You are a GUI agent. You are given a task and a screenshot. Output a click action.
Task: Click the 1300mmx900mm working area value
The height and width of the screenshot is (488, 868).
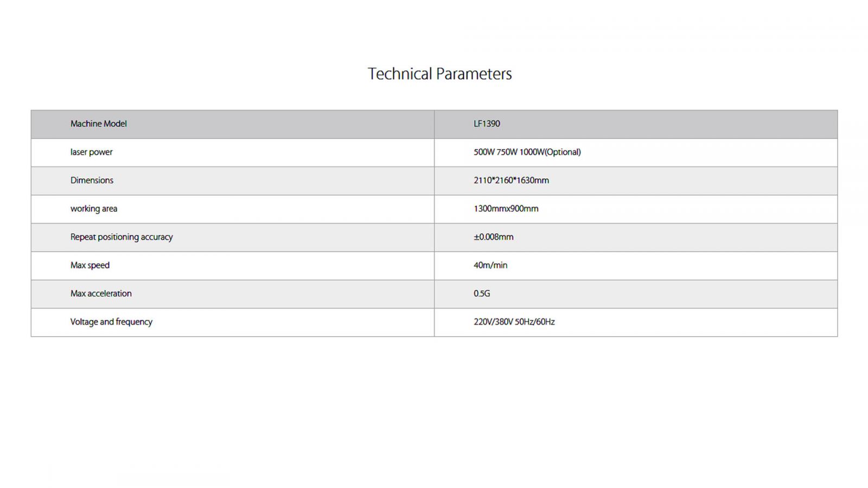click(506, 209)
